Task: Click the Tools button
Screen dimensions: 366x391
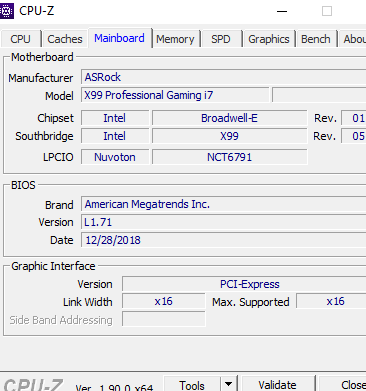Action: tap(192, 384)
